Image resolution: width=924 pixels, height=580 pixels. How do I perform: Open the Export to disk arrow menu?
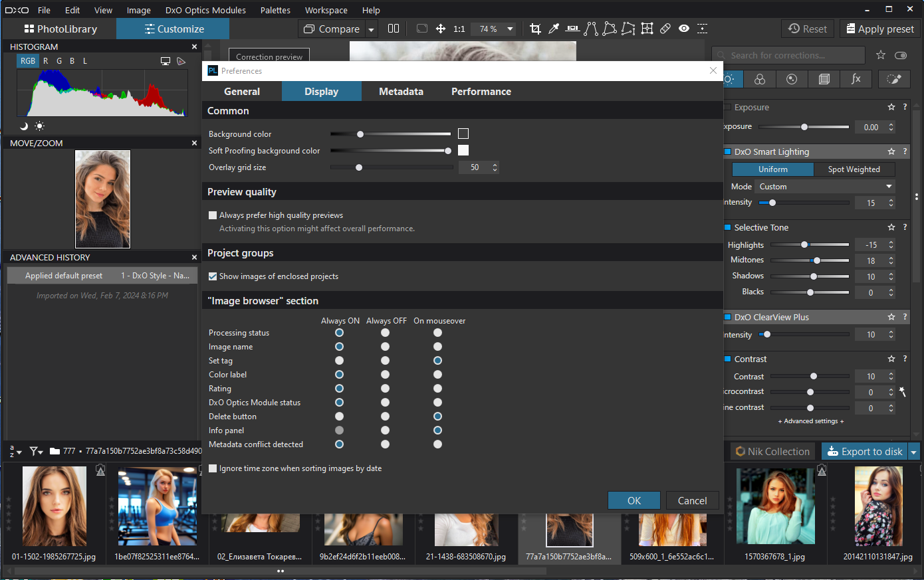(x=914, y=452)
